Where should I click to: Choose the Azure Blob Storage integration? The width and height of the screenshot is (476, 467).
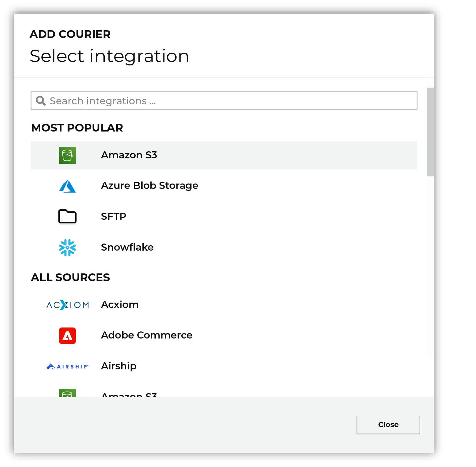click(224, 186)
